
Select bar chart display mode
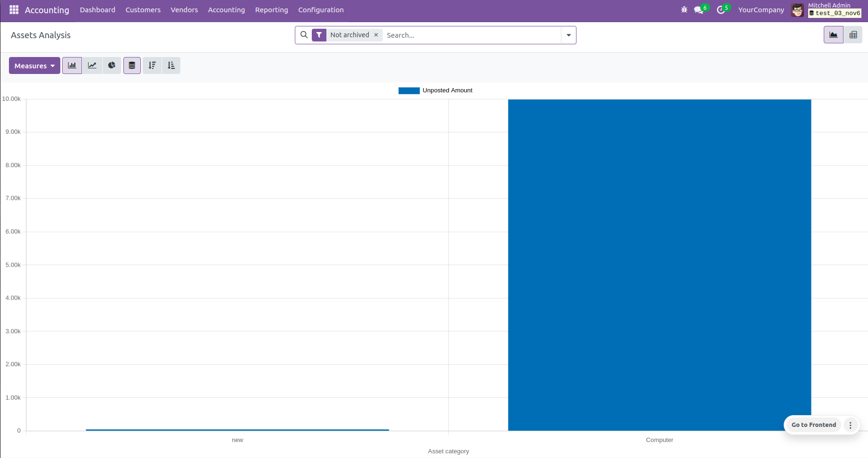[72, 65]
